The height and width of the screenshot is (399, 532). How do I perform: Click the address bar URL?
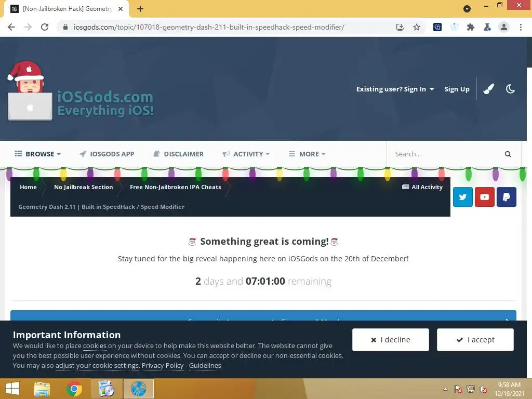click(x=209, y=27)
